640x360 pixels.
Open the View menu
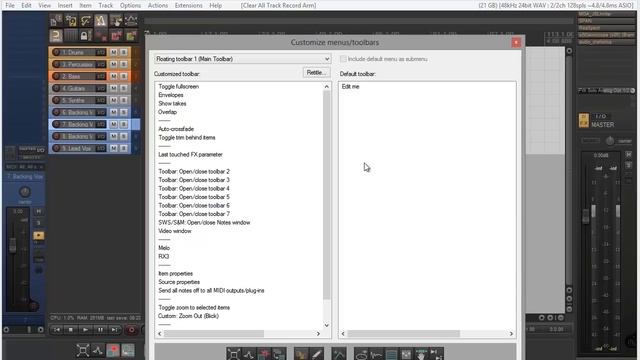pos(44,5)
